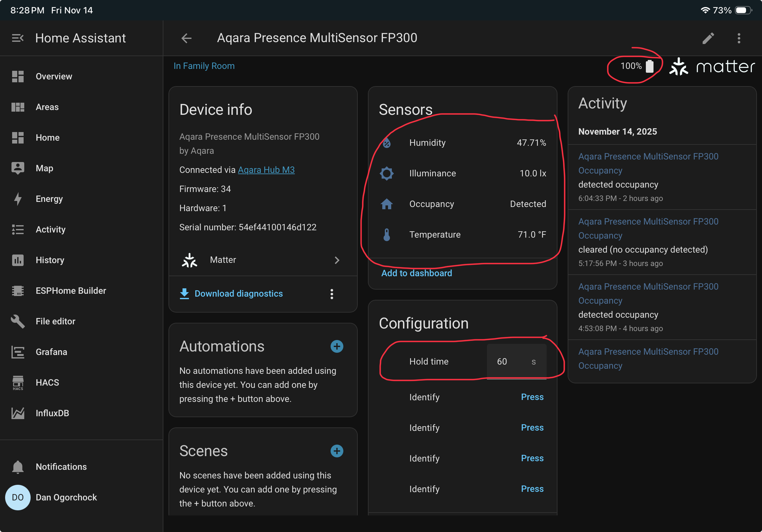The width and height of the screenshot is (762, 532).
Task: Click the Temperature thermometer icon
Action: point(387,234)
